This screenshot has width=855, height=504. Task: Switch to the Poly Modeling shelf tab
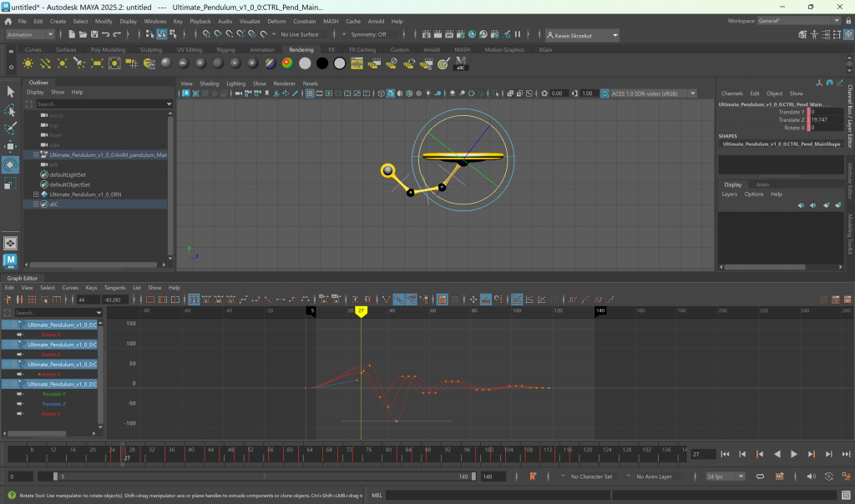(108, 49)
